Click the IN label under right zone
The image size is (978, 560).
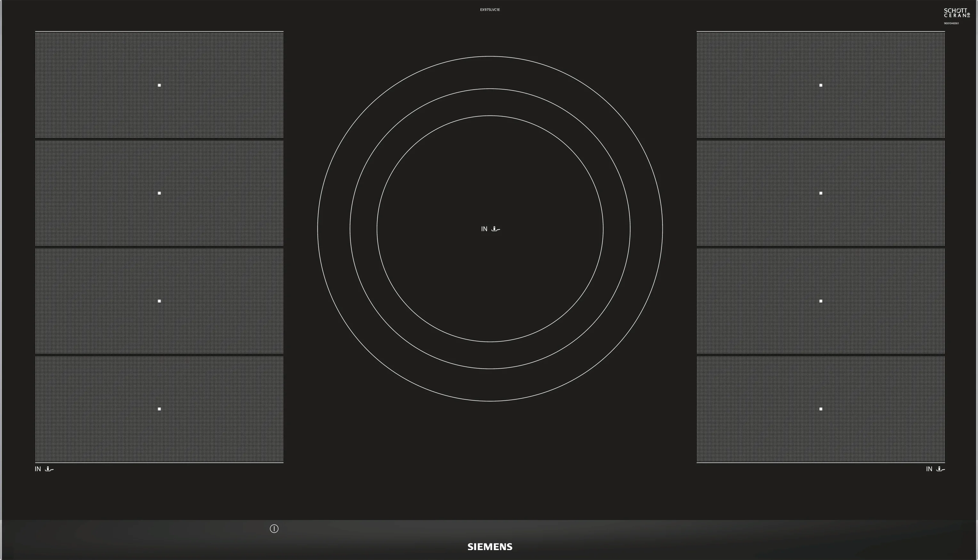[929, 469]
